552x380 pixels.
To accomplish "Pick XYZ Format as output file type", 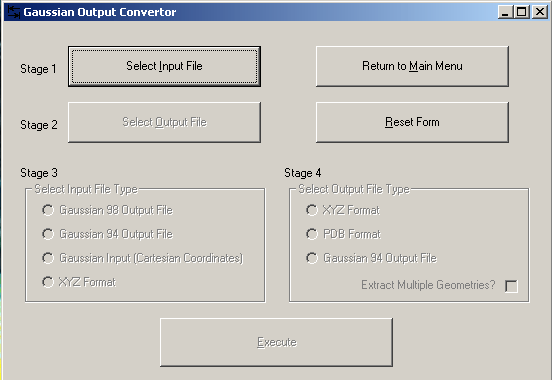I will (x=343, y=210).
